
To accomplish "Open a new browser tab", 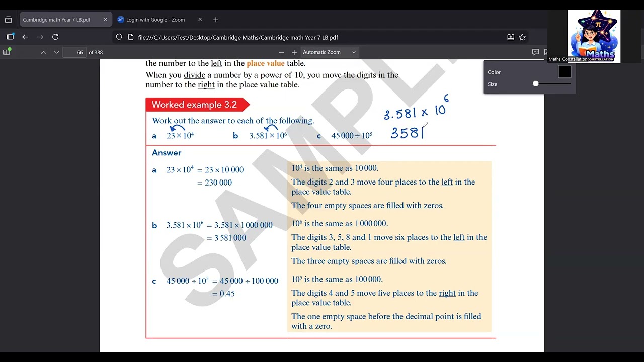I will click(x=216, y=20).
